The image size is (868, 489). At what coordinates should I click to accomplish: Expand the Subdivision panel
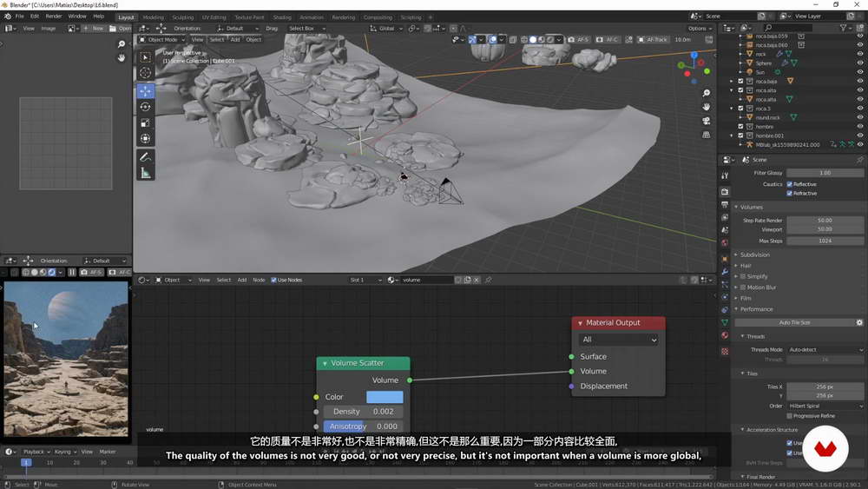click(x=754, y=254)
